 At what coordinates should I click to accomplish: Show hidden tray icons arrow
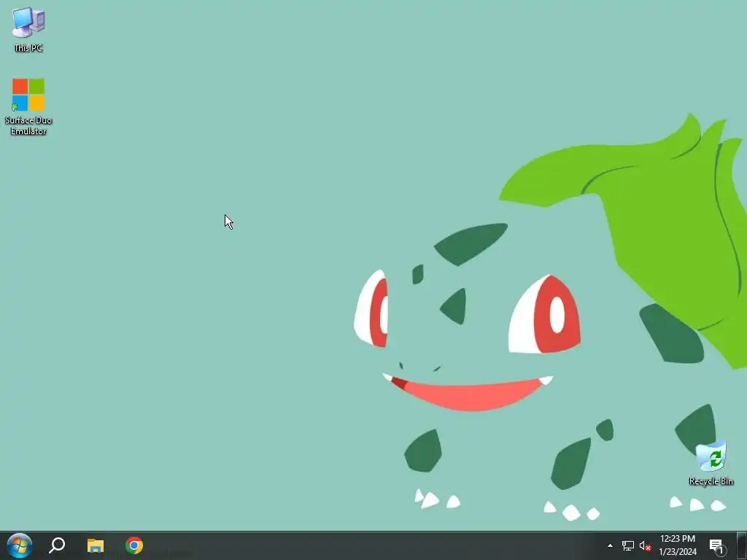tap(610, 545)
